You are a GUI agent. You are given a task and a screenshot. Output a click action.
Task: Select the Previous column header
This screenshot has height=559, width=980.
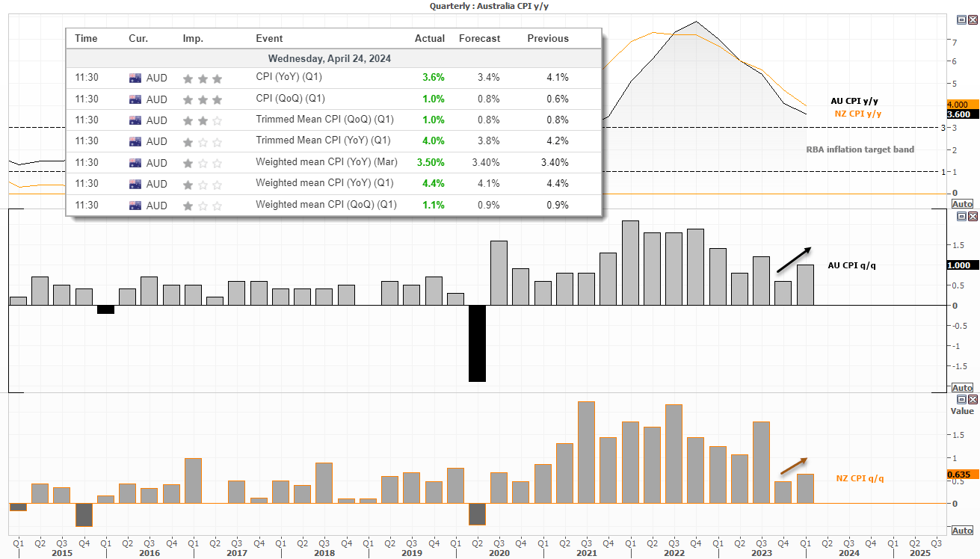coord(548,38)
